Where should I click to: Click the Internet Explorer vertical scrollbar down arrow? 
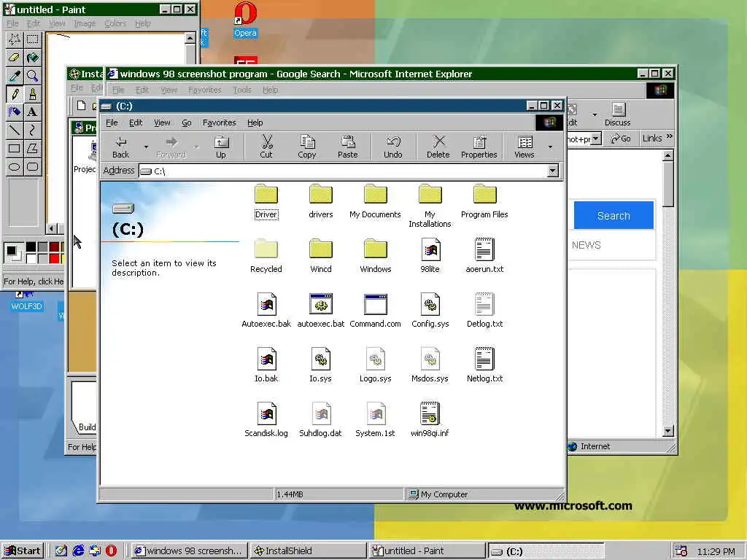[668, 431]
